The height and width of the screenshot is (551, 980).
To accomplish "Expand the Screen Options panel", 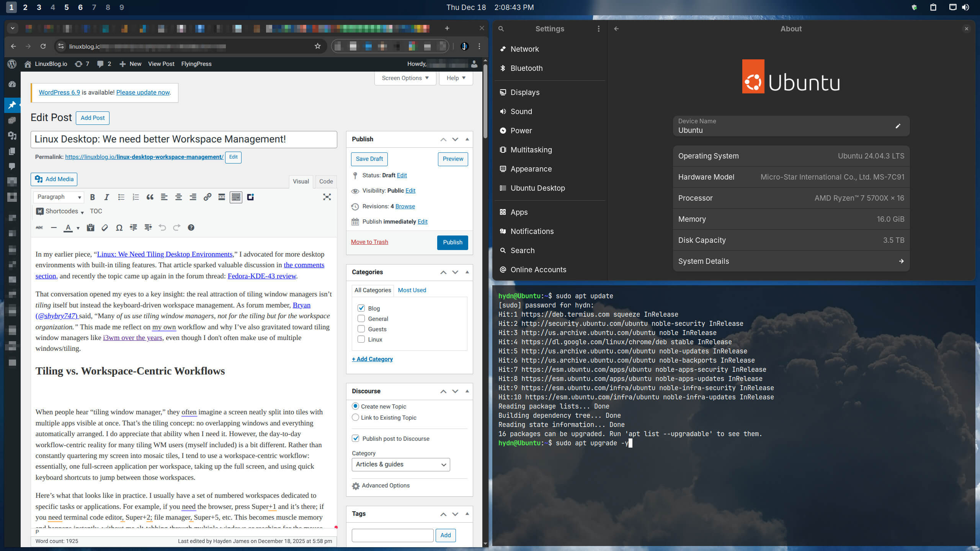I will [405, 78].
